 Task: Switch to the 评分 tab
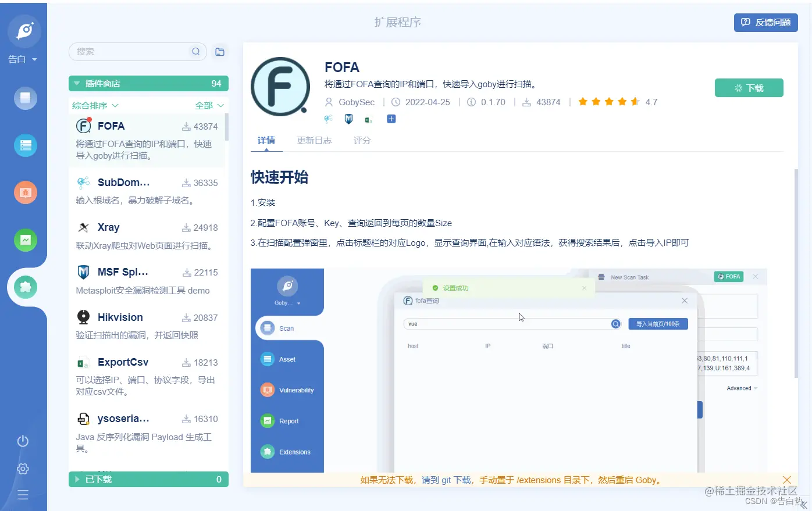tap(362, 140)
